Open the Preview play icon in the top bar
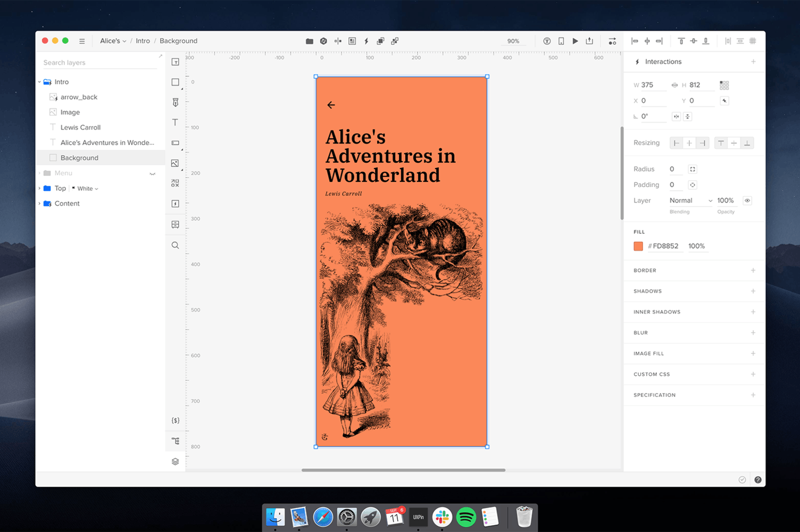The image size is (800, 532). (575, 41)
